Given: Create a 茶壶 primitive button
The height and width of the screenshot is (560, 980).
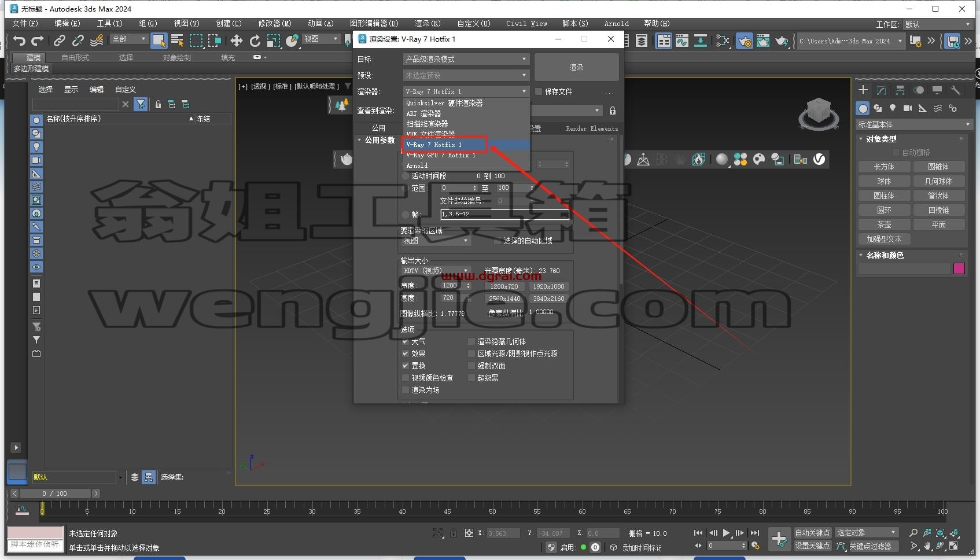Looking at the screenshot, I should (x=884, y=224).
